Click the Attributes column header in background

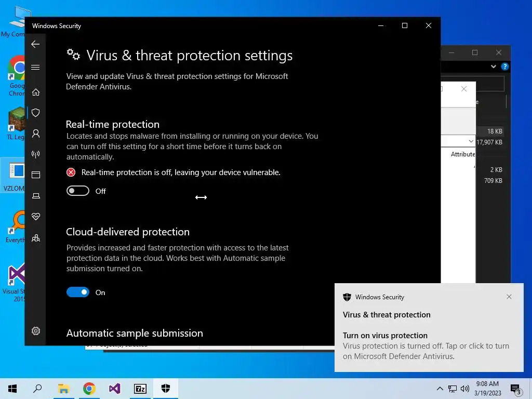(463, 154)
